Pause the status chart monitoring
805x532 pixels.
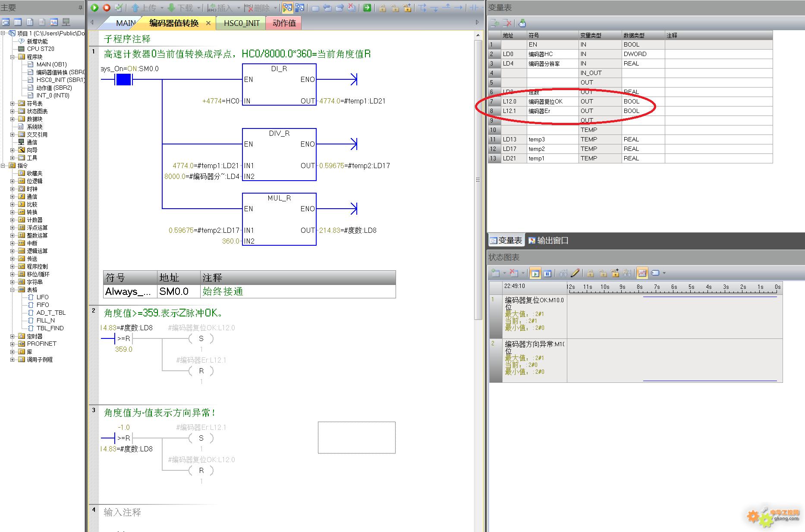[547, 273]
